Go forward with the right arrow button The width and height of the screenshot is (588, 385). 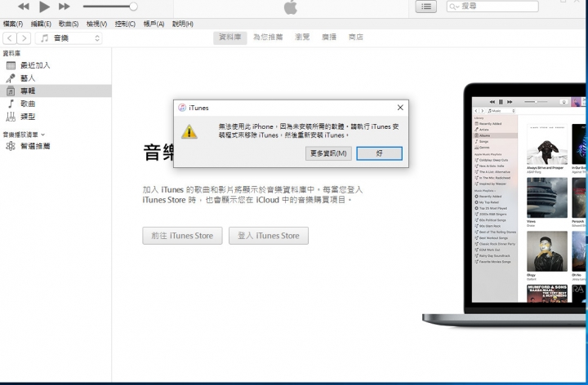(24, 38)
